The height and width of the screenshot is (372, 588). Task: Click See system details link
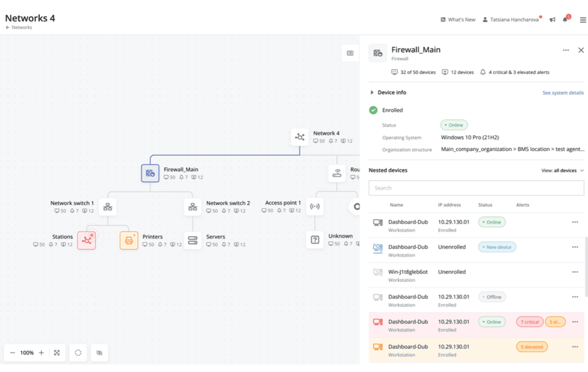563,93
